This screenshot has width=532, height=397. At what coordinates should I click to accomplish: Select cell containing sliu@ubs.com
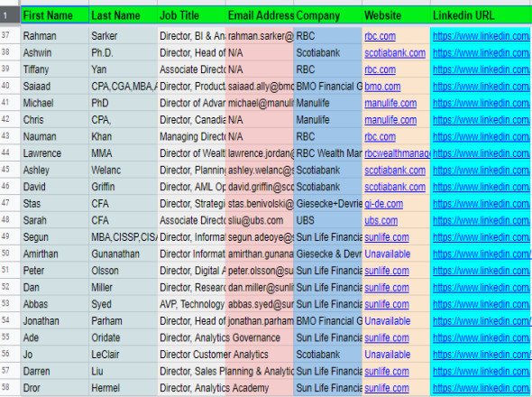coord(260,220)
